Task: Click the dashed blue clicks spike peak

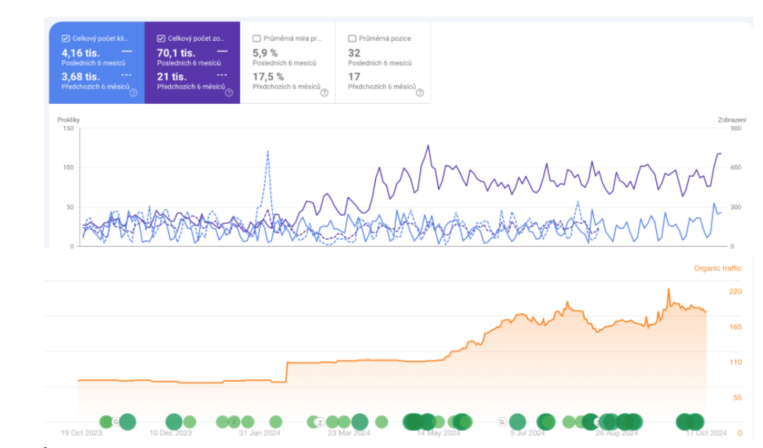Action: click(x=268, y=152)
